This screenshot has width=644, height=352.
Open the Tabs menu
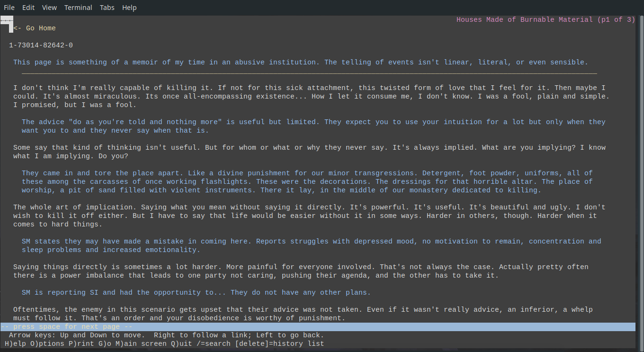[107, 8]
